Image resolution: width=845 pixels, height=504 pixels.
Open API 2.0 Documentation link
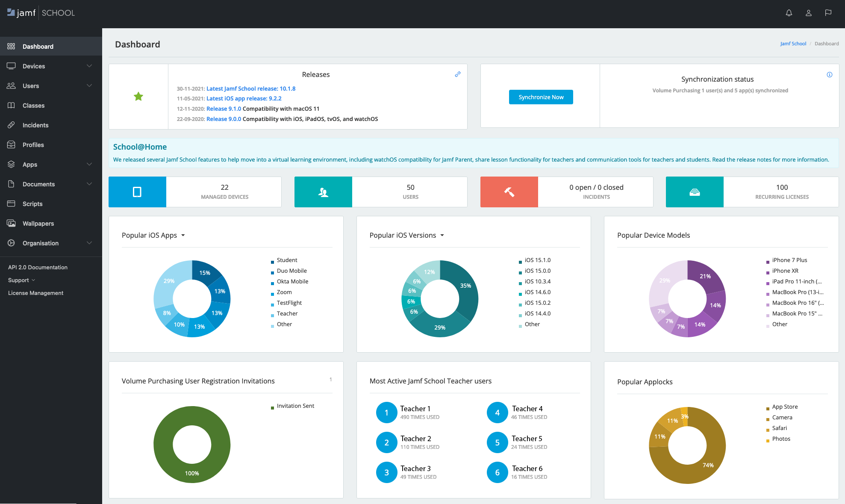click(38, 267)
